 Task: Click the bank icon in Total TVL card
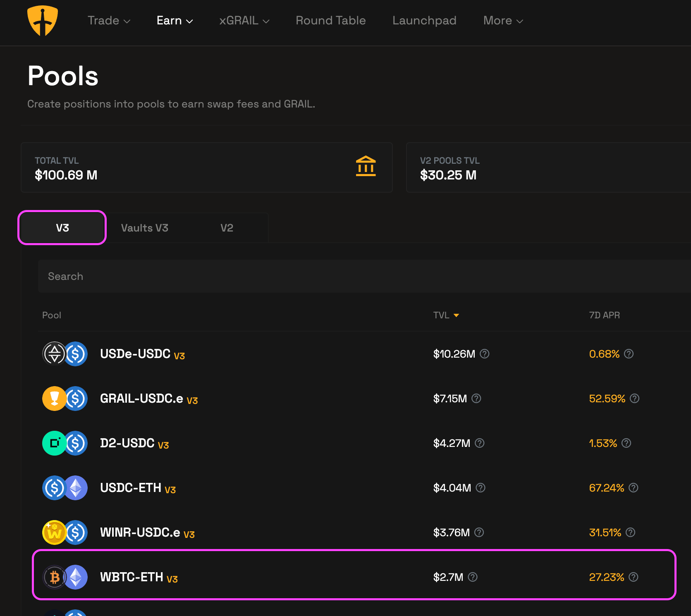[366, 166]
